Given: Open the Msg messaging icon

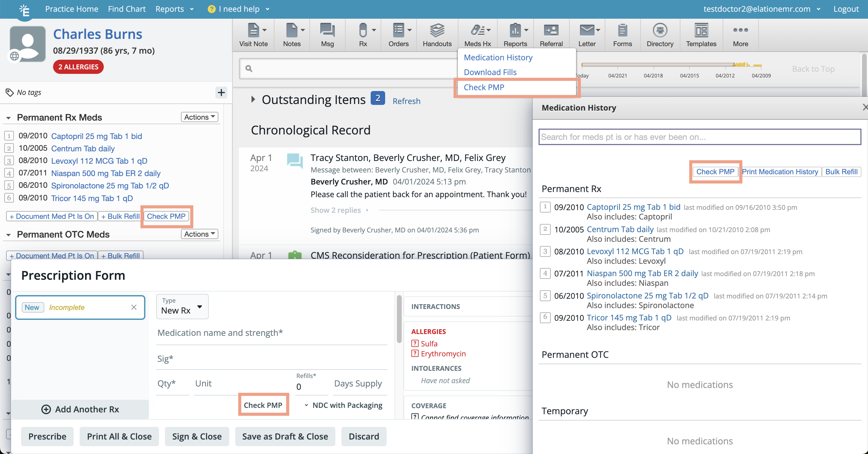Looking at the screenshot, I should click(x=327, y=34).
